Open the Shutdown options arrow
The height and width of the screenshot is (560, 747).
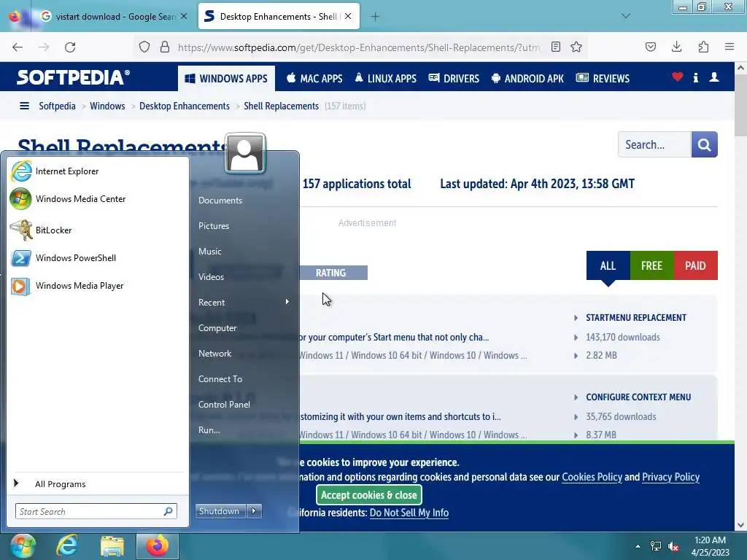[254, 511]
